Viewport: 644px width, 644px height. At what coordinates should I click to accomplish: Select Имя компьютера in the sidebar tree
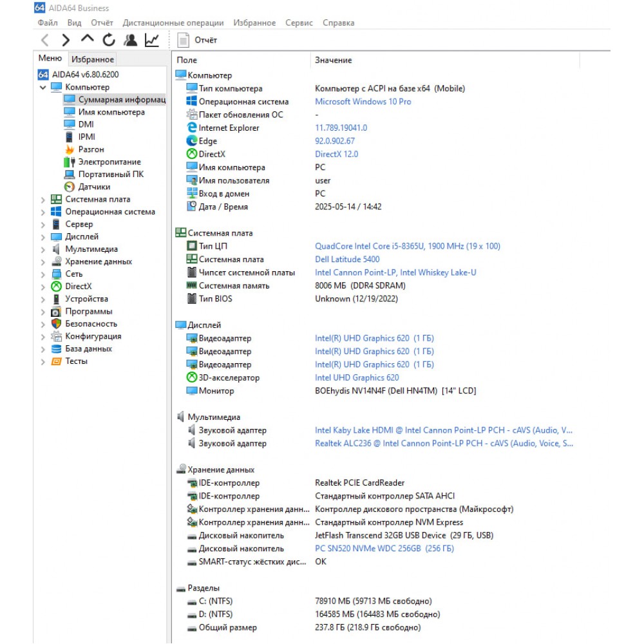(x=104, y=111)
